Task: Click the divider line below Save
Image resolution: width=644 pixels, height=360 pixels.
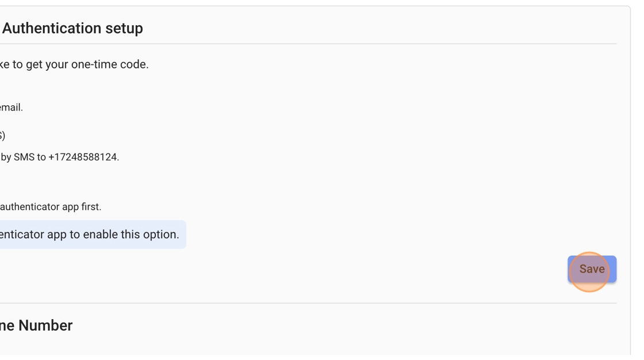Action: 308,303
